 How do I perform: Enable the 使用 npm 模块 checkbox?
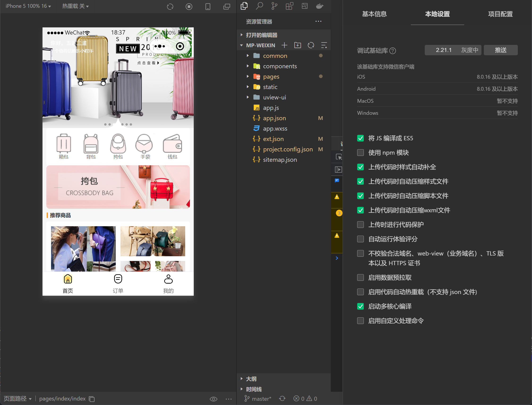pyautogui.click(x=360, y=153)
